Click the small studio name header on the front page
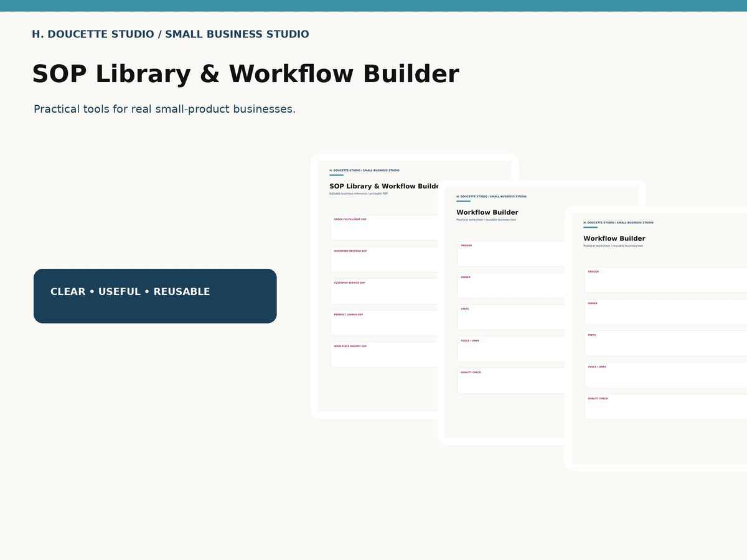The height and width of the screenshot is (560, 747). 618,223
